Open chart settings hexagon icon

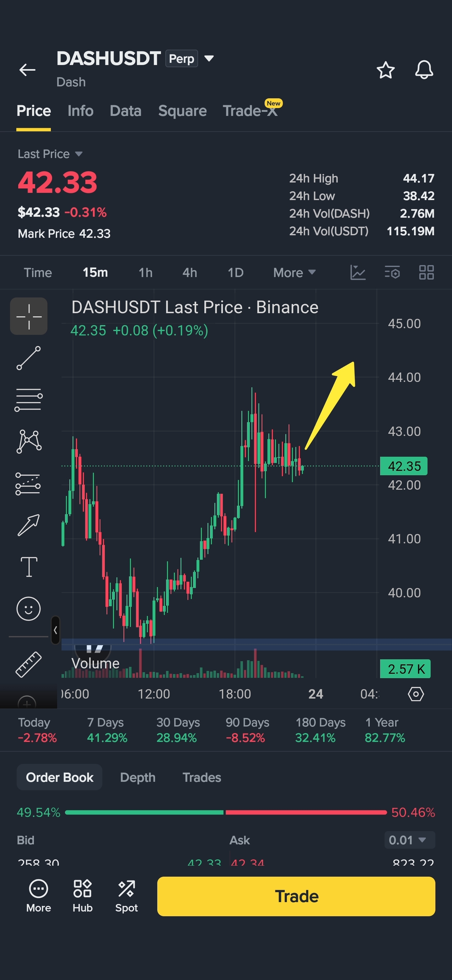click(x=416, y=694)
